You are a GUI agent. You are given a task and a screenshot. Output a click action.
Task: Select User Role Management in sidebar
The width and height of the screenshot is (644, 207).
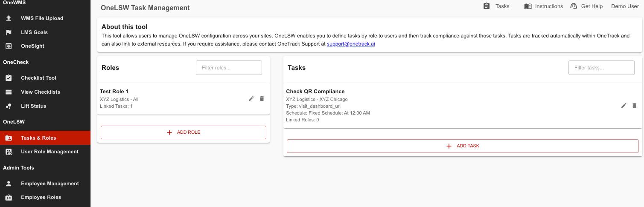[50, 152]
